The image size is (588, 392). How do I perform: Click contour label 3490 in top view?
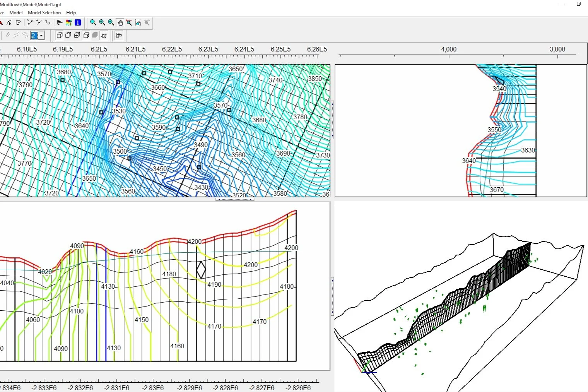(x=201, y=145)
